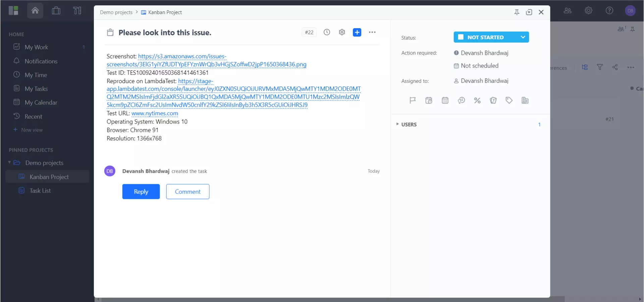Click the priority flag icon
This screenshot has width=644, height=302.
click(413, 100)
